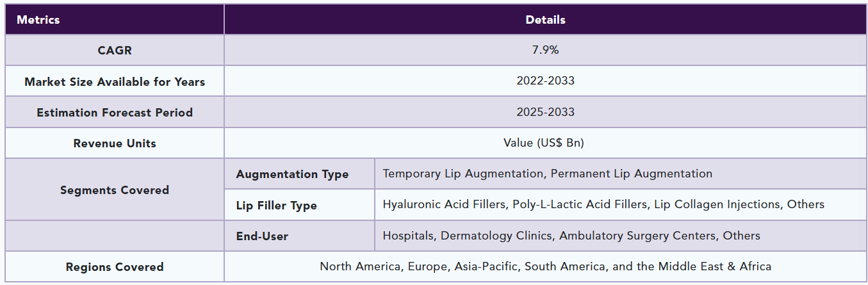Click Value (US$ Bn) cell
The height and width of the screenshot is (285, 868).
(x=545, y=143)
